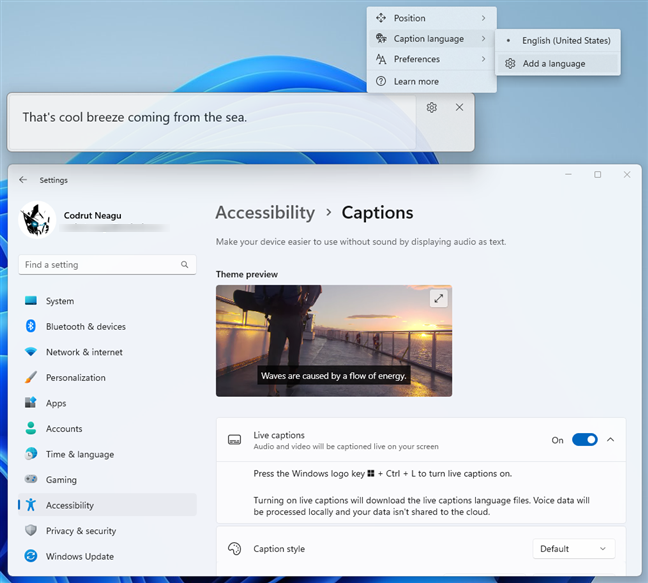Go back in Settings window
Viewport: 648px width, 583px height.
[x=23, y=180]
